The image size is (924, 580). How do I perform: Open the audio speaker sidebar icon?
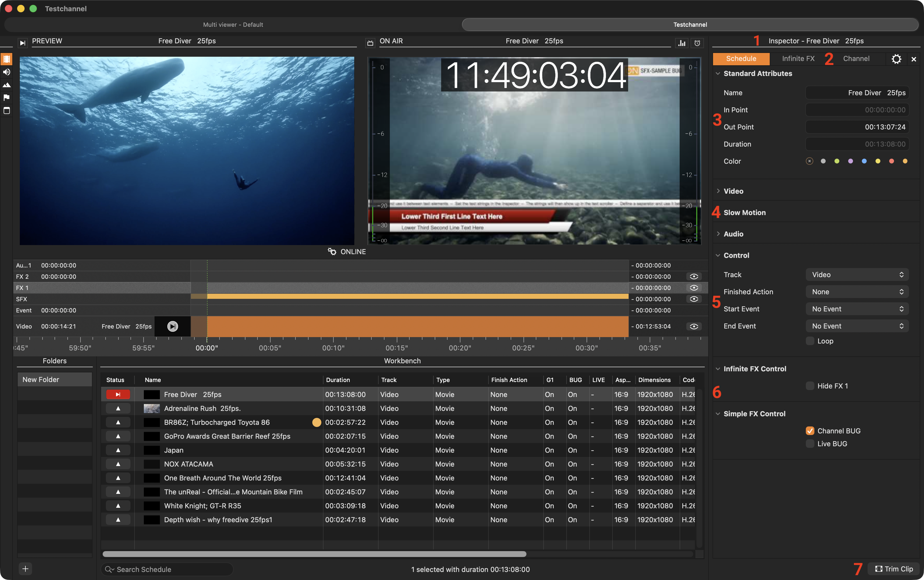click(x=6, y=72)
